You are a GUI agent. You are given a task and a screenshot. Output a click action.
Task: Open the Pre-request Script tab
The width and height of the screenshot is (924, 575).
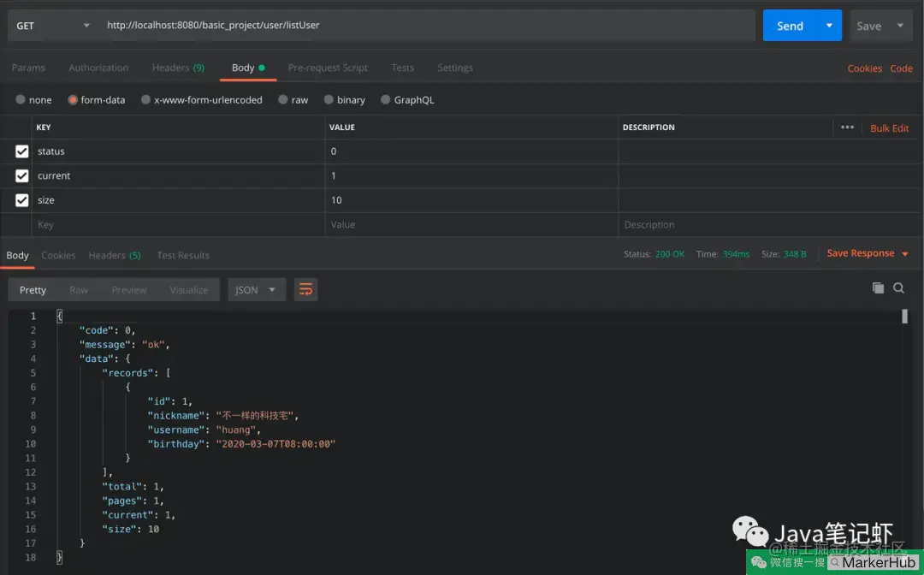328,68
